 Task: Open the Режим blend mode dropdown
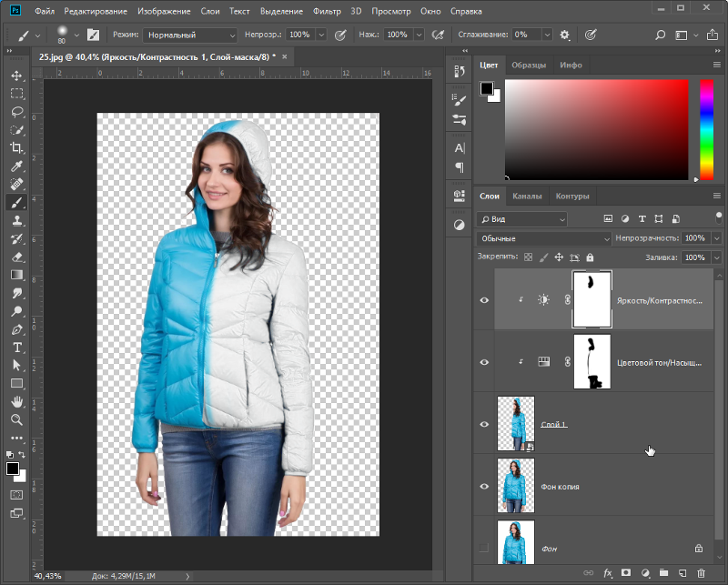click(x=190, y=35)
